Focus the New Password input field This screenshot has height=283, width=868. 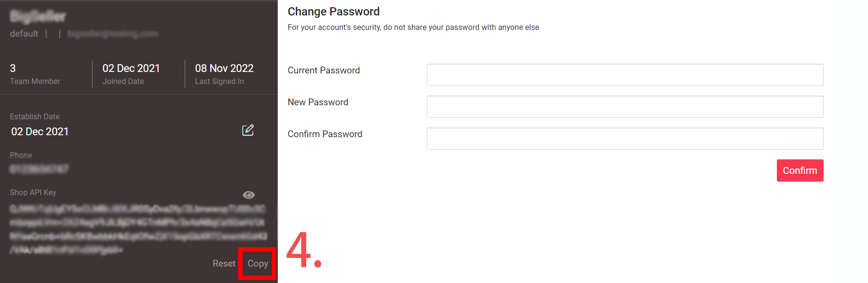[x=625, y=107]
